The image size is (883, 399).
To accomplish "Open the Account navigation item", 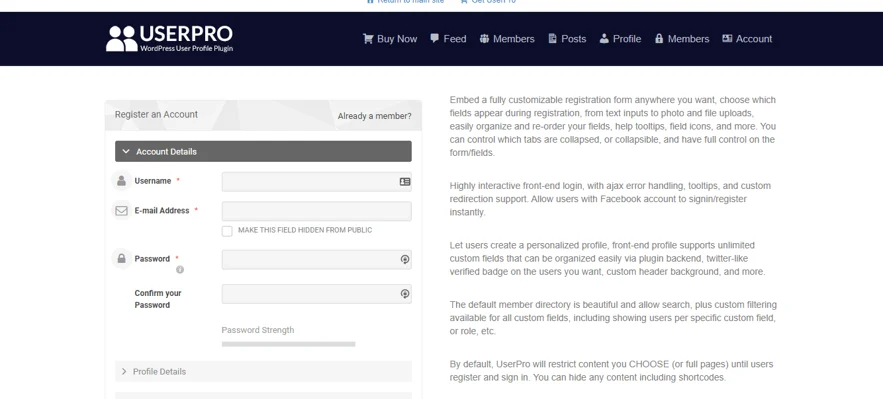I will (747, 39).
